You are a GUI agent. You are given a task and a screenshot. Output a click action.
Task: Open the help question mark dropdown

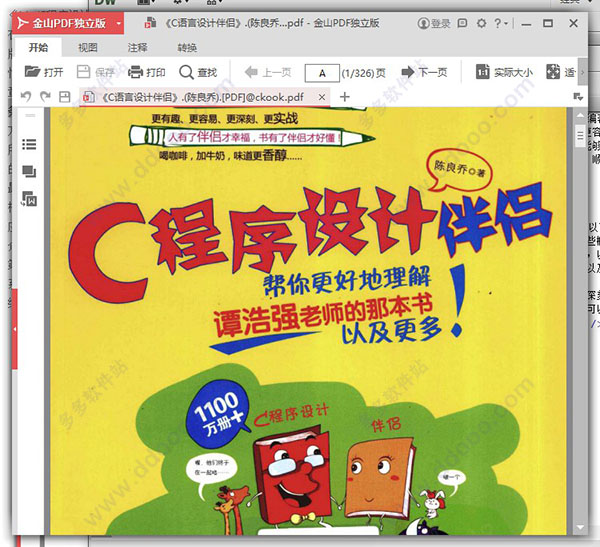coord(501,23)
